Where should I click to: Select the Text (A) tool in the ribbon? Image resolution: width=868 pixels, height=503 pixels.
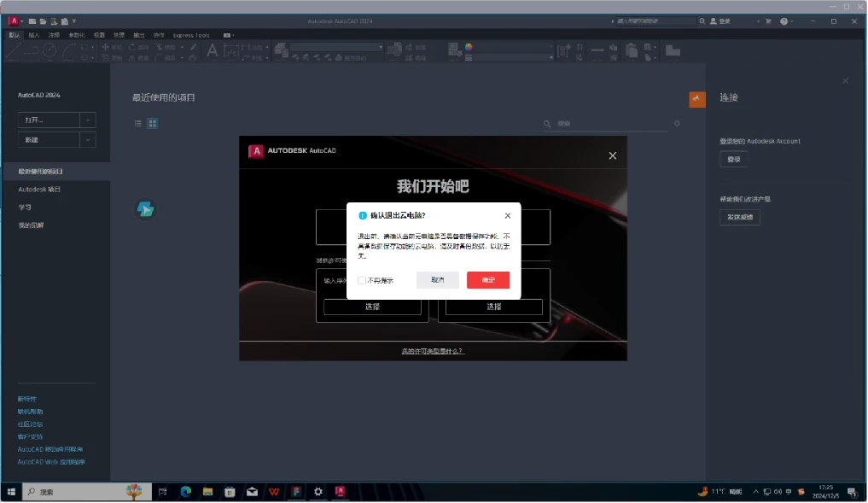click(x=212, y=50)
